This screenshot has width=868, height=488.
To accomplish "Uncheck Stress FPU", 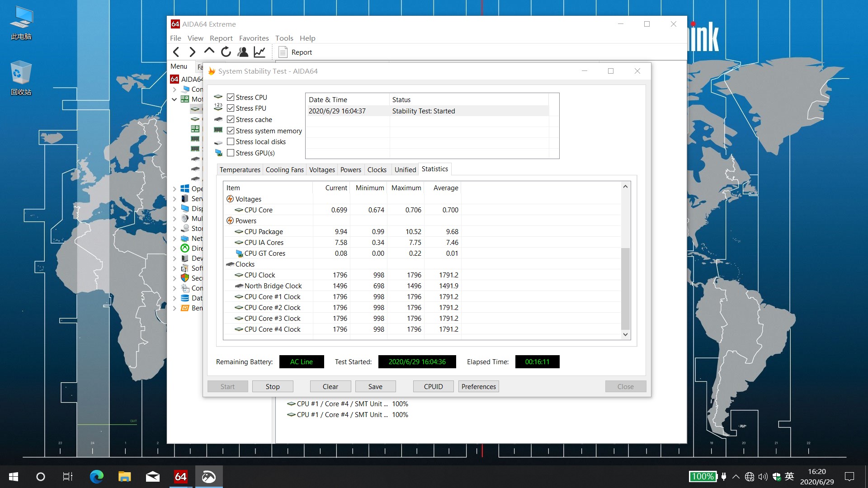I will (231, 108).
